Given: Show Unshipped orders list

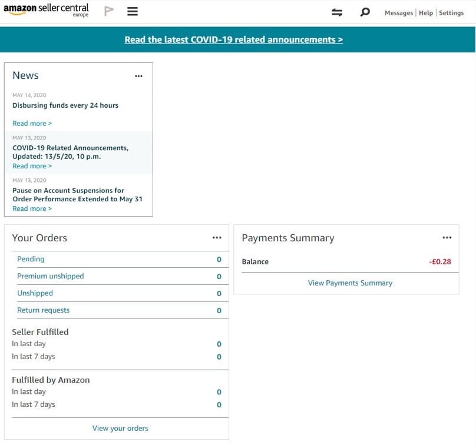Looking at the screenshot, I should pyautogui.click(x=35, y=293).
